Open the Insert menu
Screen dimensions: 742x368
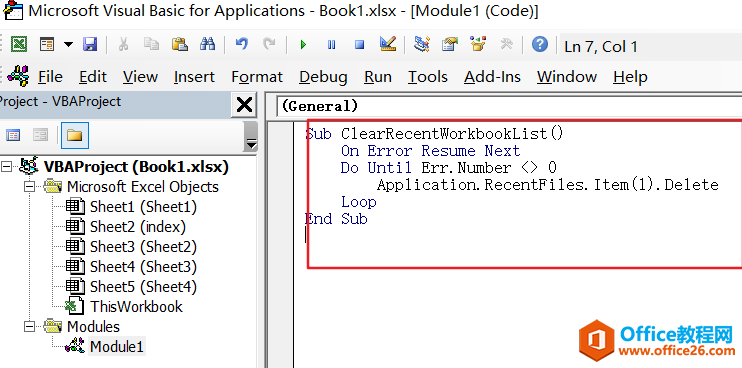pos(194,77)
